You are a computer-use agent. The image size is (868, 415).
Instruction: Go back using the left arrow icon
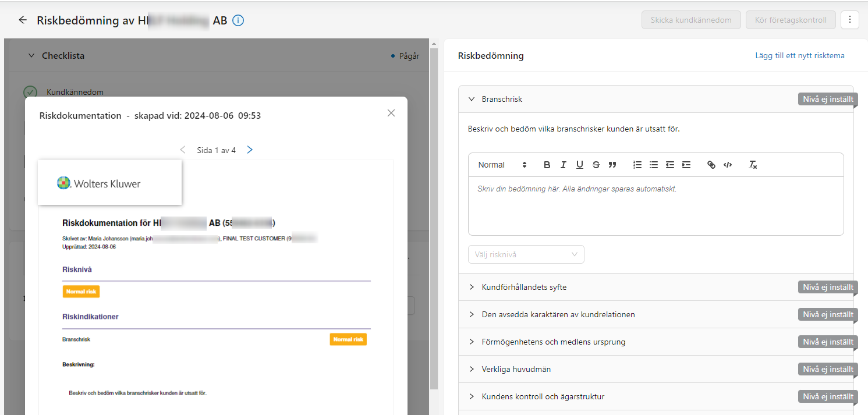(x=23, y=20)
